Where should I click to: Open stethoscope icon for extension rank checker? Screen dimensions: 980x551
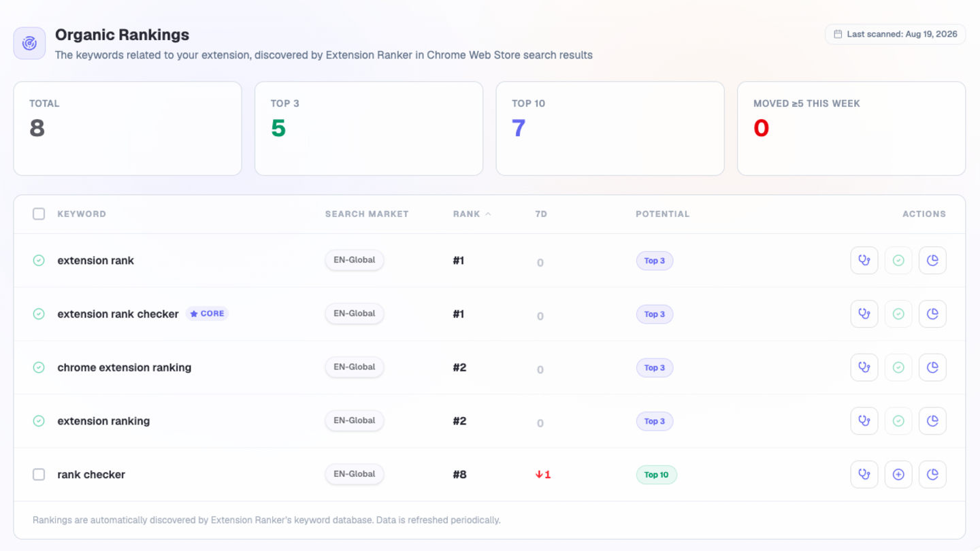pos(864,314)
